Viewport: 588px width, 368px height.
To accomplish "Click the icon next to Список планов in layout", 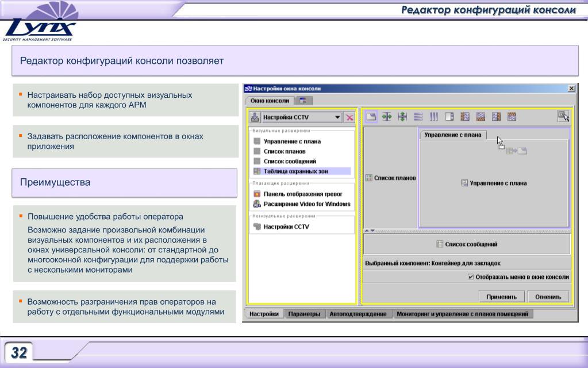I will pyautogui.click(x=369, y=178).
